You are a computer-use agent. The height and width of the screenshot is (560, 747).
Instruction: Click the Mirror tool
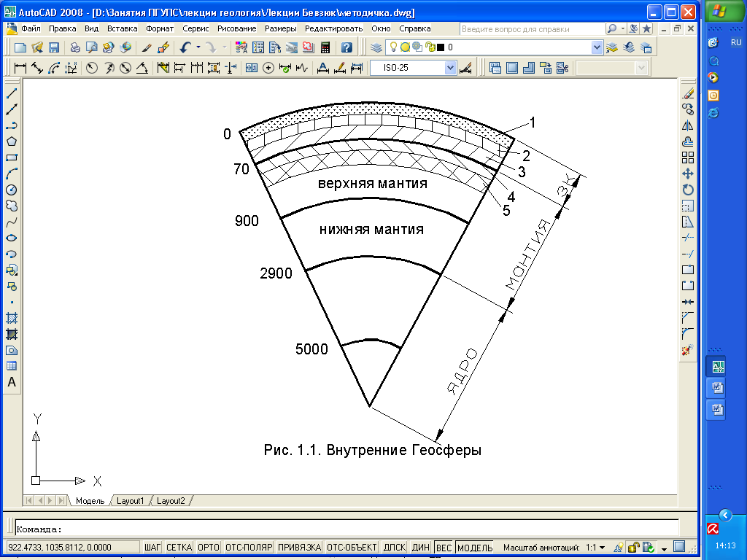[x=687, y=125]
